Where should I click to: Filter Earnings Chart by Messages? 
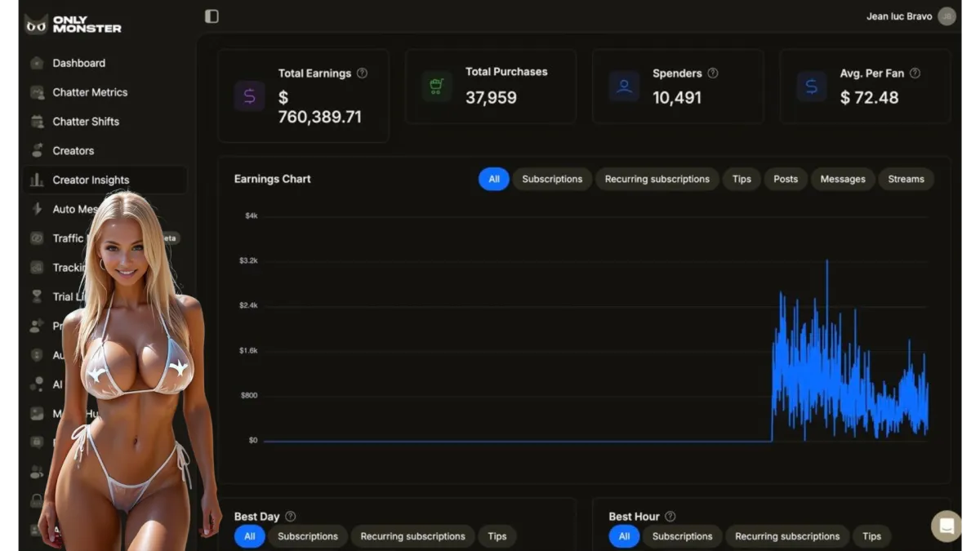pos(843,179)
